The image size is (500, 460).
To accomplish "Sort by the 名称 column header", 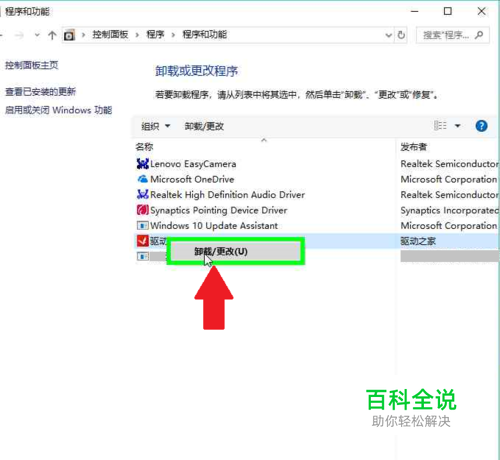I will coord(144,147).
